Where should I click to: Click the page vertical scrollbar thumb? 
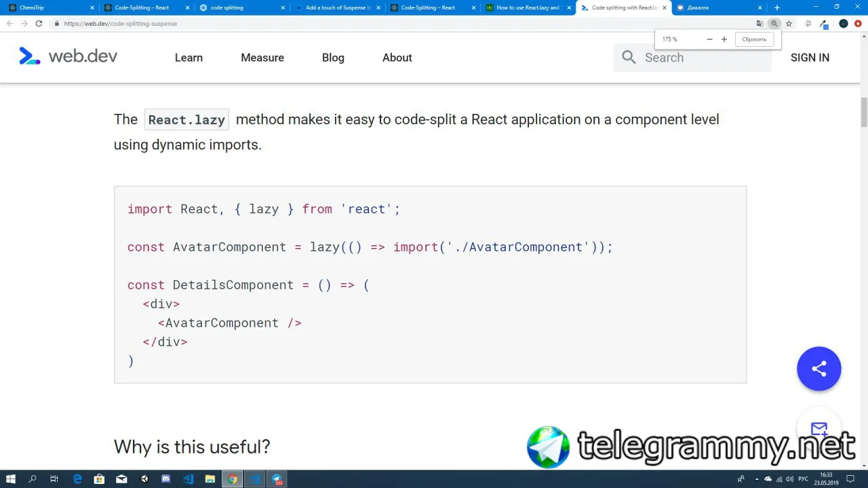pos(864,112)
